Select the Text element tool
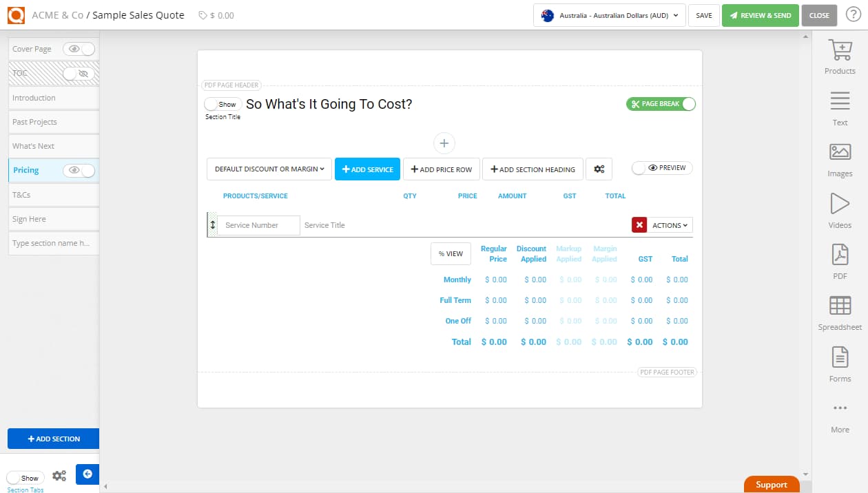Image resolution: width=868 pixels, height=493 pixels. pyautogui.click(x=839, y=109)
